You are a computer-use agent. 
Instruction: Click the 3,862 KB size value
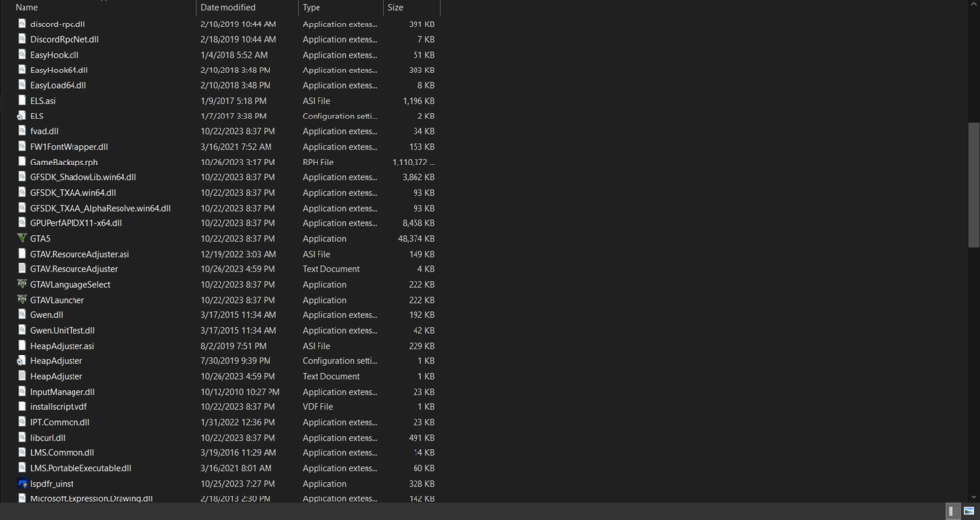tap(418, 177)
